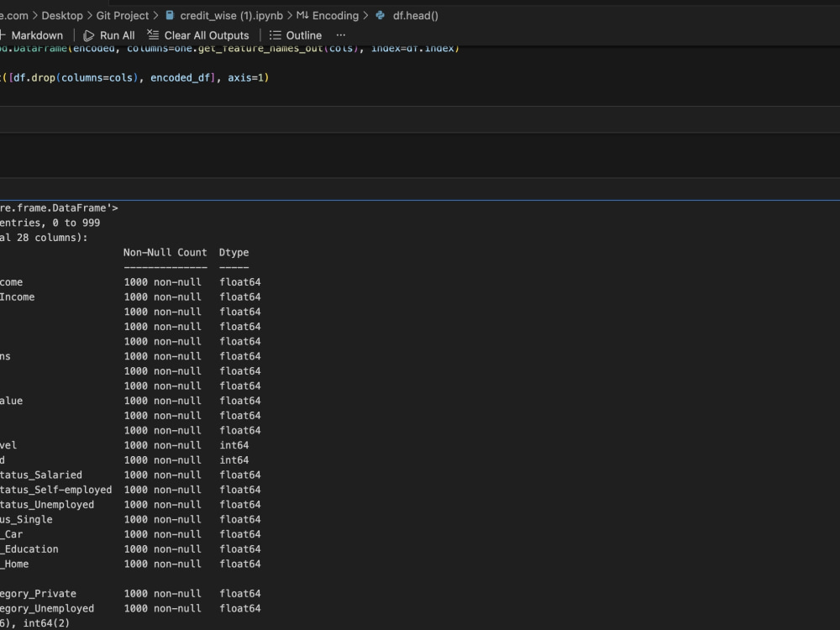Click int64 dtype in the 'd' row

click(234, 460)
